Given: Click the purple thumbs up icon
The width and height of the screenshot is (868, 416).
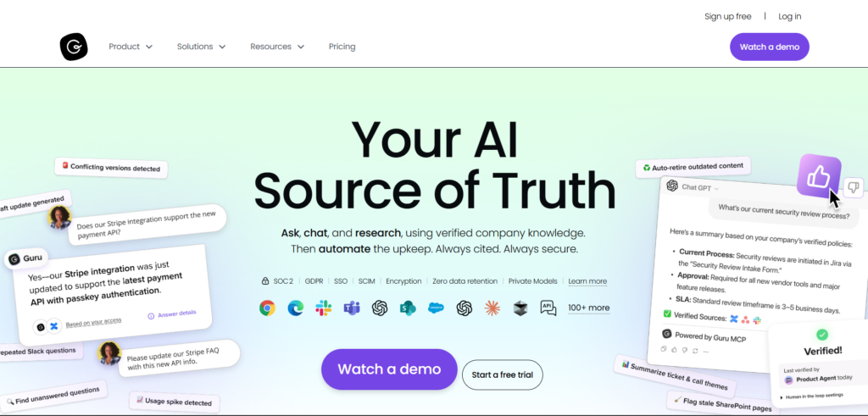Looking at the screenshot, I should 819,176.
